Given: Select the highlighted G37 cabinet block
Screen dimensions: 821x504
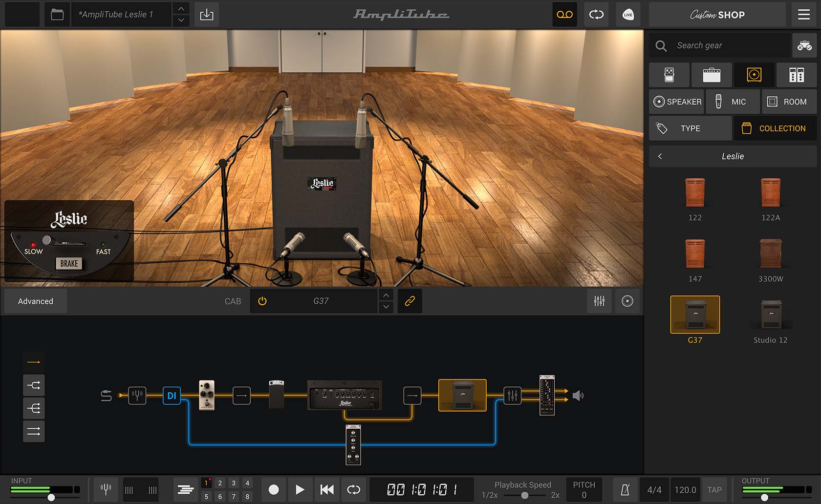Looking at the screenshot, I should tap(462, 395).
